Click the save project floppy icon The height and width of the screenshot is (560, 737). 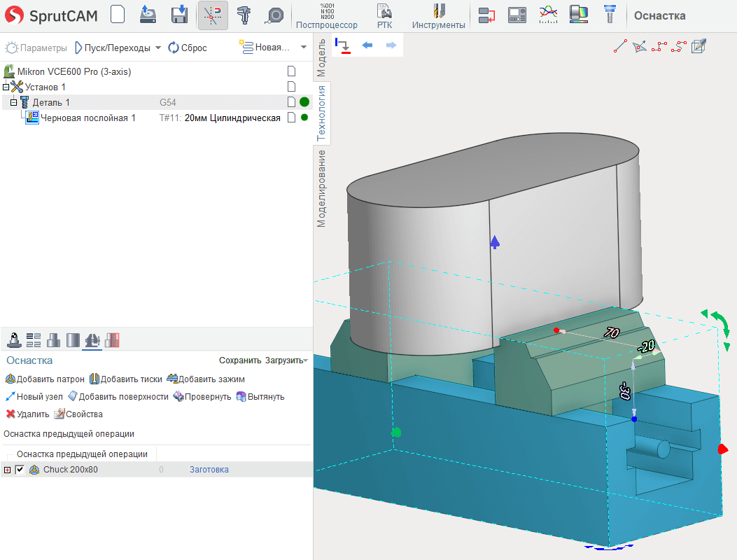pos(180,15)
